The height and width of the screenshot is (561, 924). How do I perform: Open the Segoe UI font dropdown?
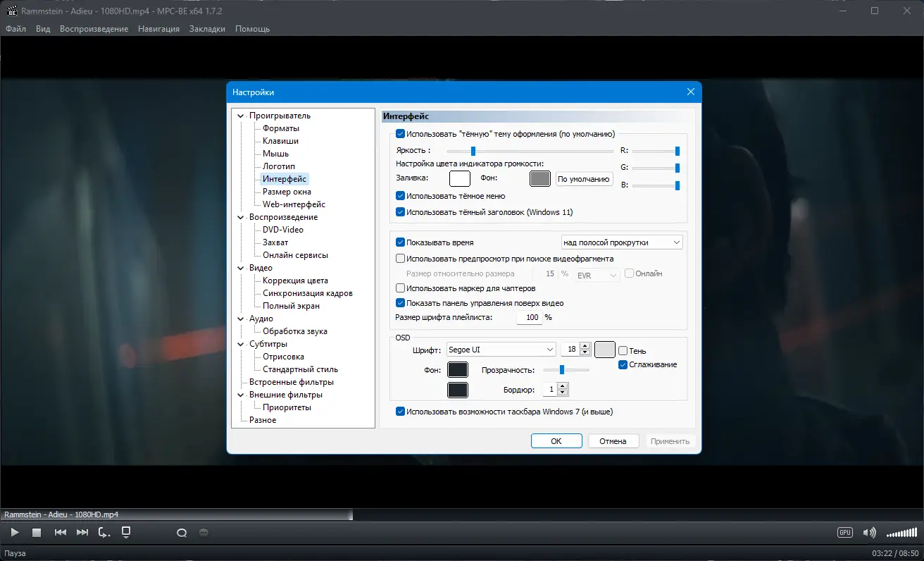pyautogui.click(x=501, y=350)
